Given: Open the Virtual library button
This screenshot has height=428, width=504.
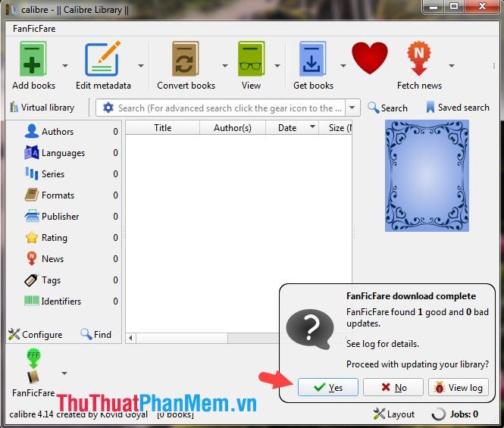Looking at the screenshot, I should (42, 108).
